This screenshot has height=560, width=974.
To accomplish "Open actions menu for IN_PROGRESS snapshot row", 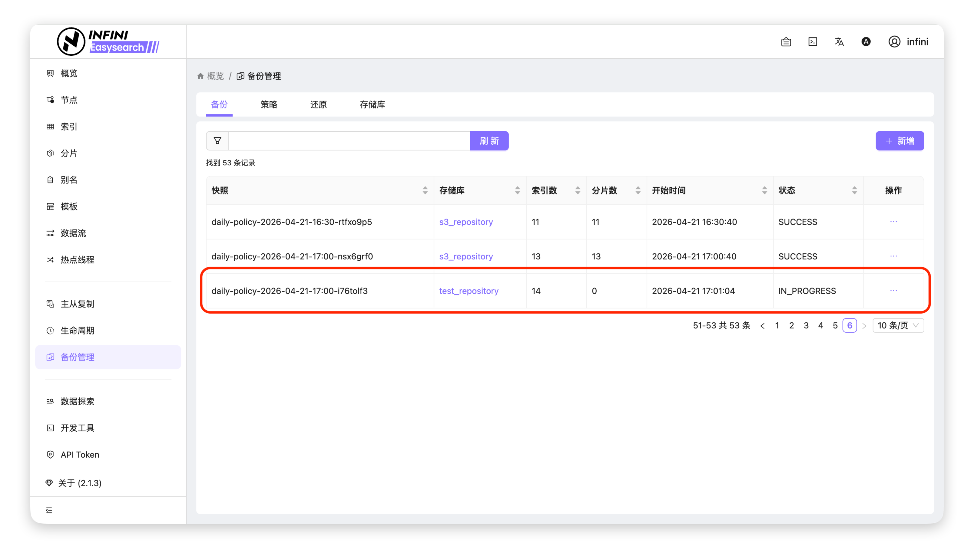I will coord(893,290).
